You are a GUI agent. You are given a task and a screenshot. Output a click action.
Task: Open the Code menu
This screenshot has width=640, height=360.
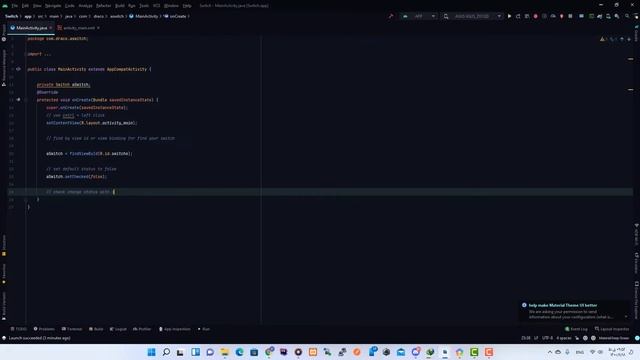point(70,6)
